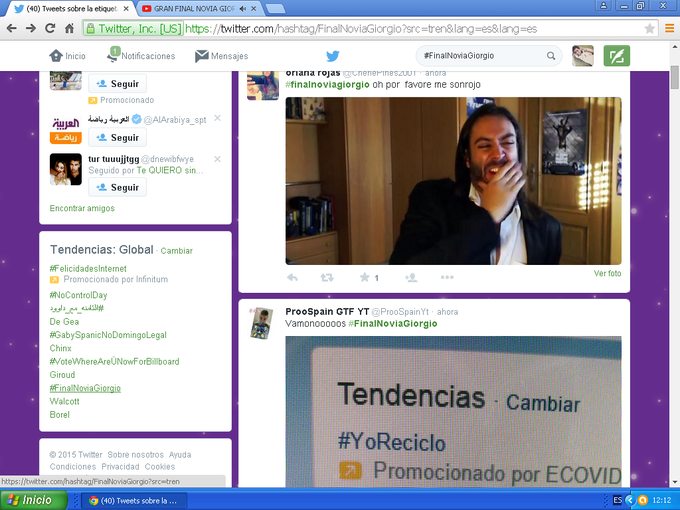The height and width of the screenshot is (510, 680).
Task: Open the Encontrar amigos link
Action: 82,208
